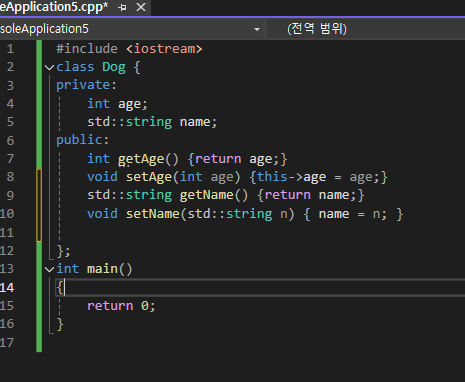Click std::string name; declaration
The width and height of the screenshot is (465, 382).
[152, 122]
